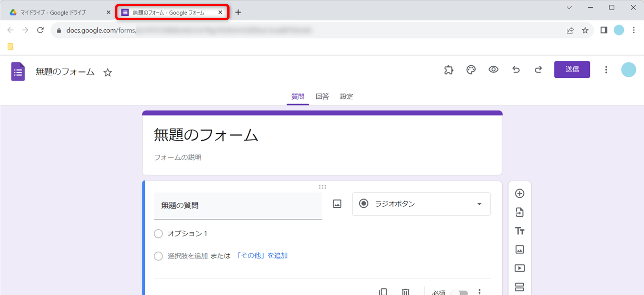
Task: Open the three-dot menu beside 送信
Action: 606,70
